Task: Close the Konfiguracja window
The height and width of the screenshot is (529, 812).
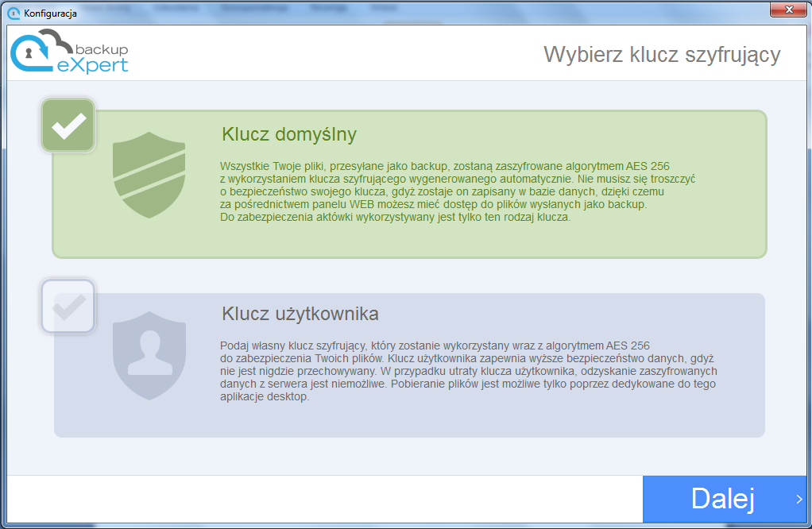Action: [x=788, y=10]
